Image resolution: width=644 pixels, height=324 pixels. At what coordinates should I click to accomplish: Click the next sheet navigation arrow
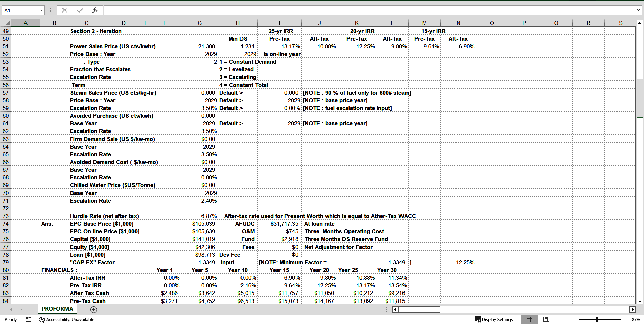tap(21, 309)
